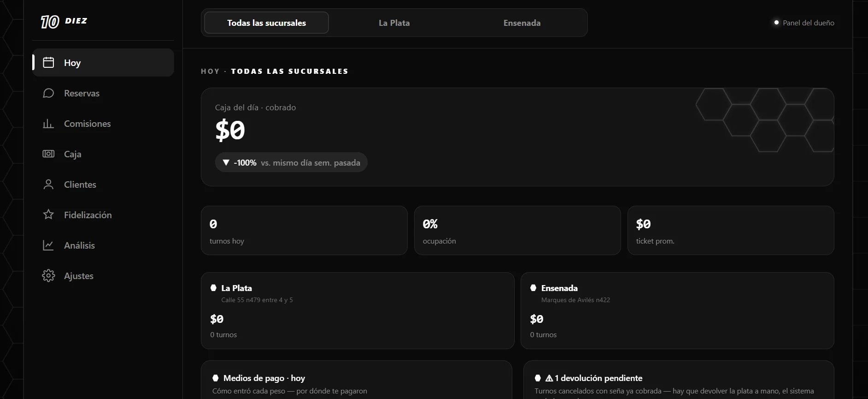Viewport: 868px width, 399px height.
Task: Click the hexagon bullet next to Ensenada card
Action: [533, 288]
